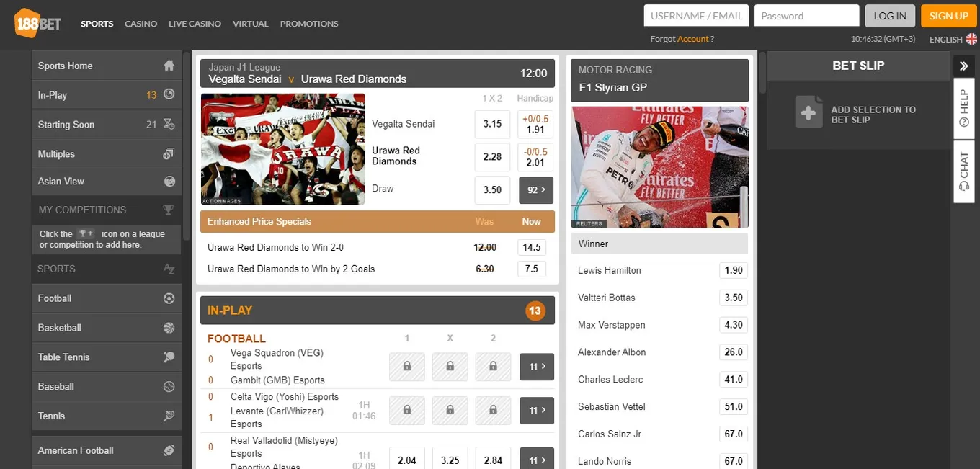
Task: Expand 92 more markets for Sendai match
Action: tap(536, 190)
